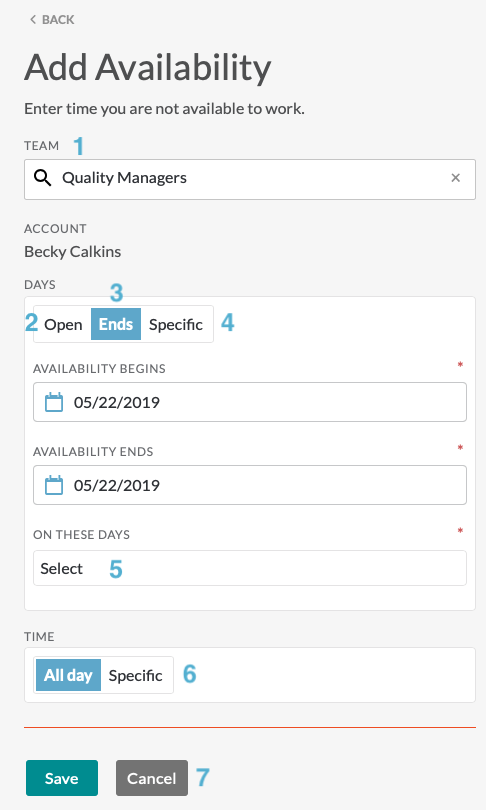Cancel adding availability
The width and height of the screenshot is (486, 810).
(x=152, y=778)
